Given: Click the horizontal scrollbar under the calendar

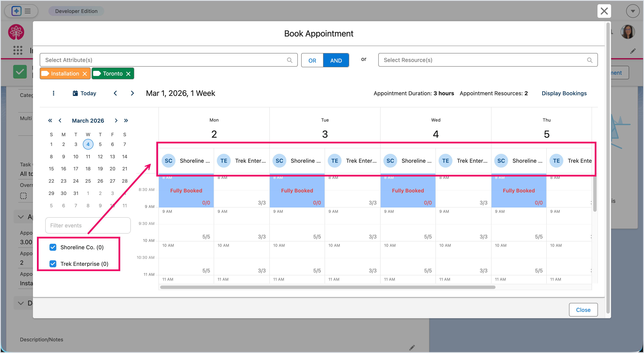Looking at the screenshot, I should tap(328, 287).
